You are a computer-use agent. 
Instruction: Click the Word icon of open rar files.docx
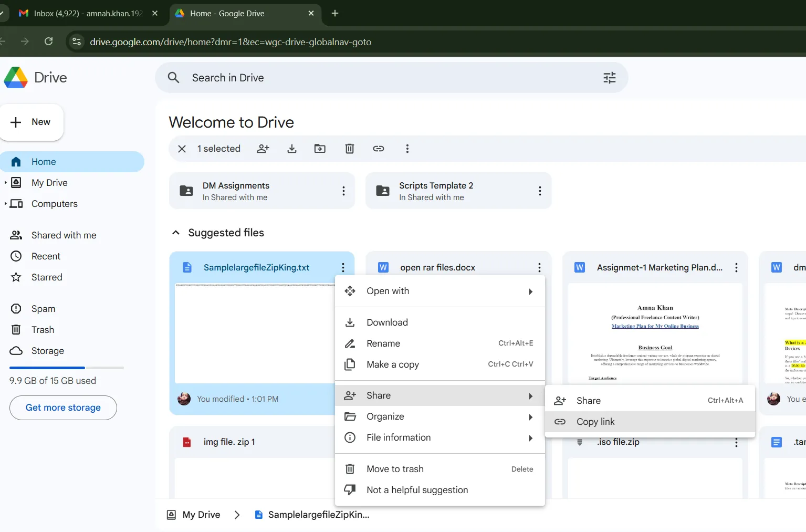coord(383,268)
